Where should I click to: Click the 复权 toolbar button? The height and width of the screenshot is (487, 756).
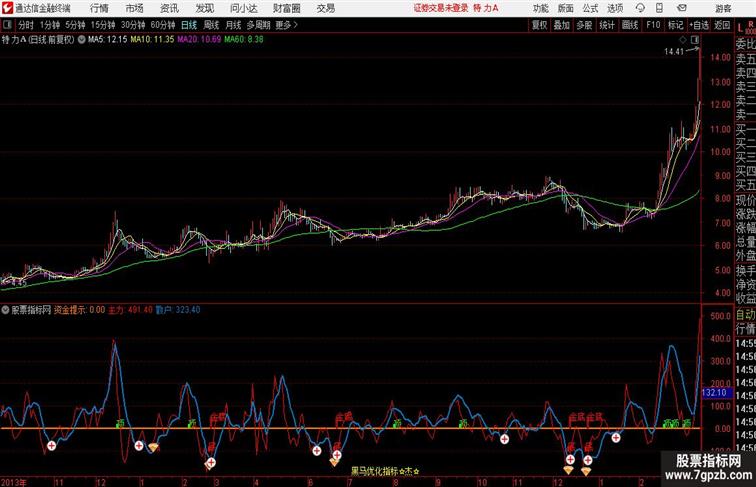[x=540, y=25]
